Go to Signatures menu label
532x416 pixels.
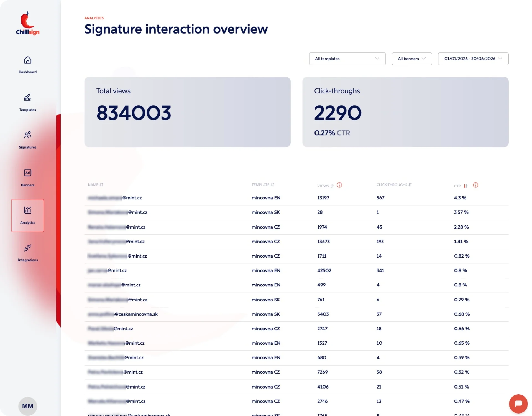(27, 147)
